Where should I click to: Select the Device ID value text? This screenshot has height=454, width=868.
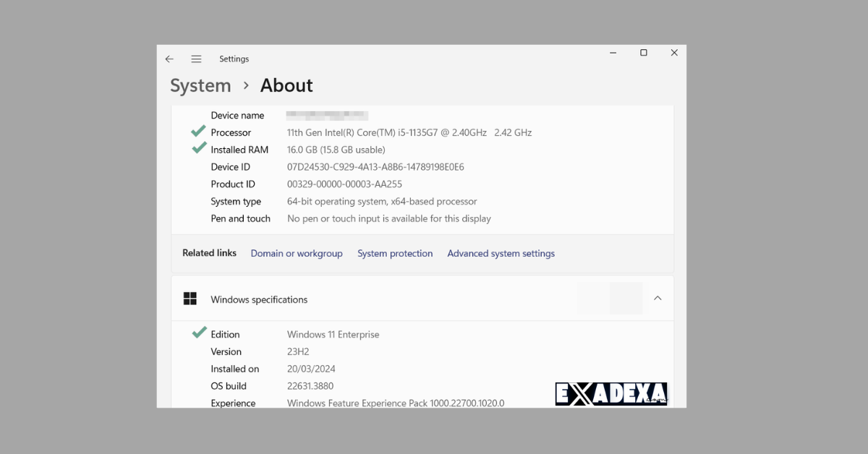pos(375,166)
